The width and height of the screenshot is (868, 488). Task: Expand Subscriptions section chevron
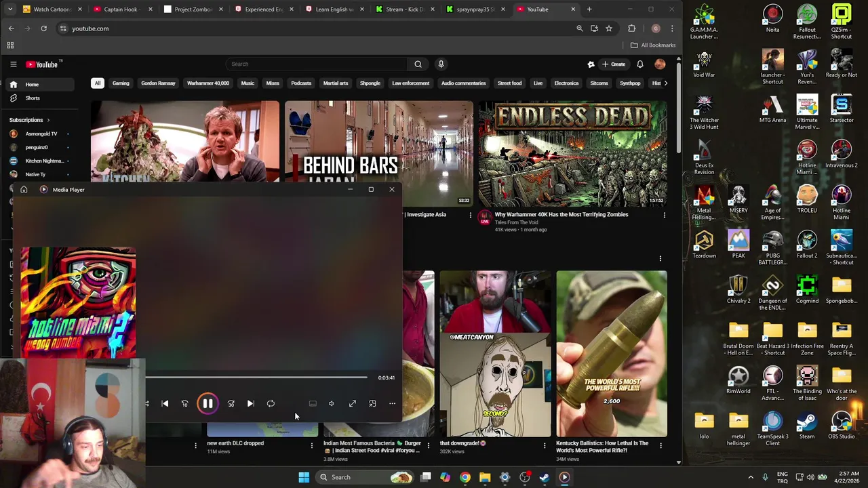(x=47, y=120)
